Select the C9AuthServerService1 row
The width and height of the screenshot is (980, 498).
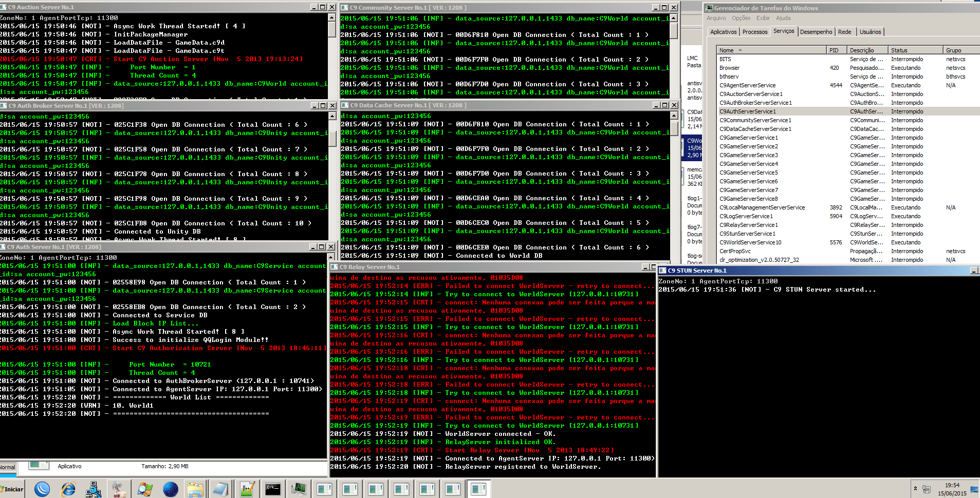click(x=848, y=111)
